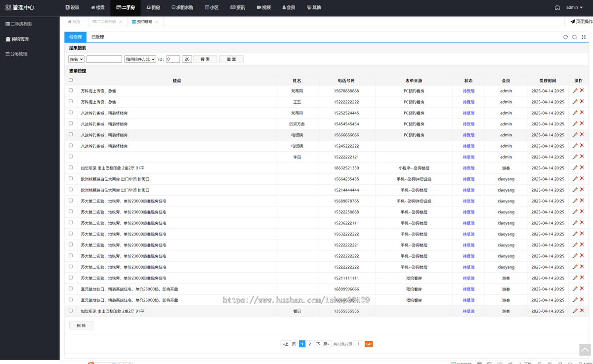Check the select-all checkbox in table header
The width and height of the screenshot is (593, 364).
point(71,80)
